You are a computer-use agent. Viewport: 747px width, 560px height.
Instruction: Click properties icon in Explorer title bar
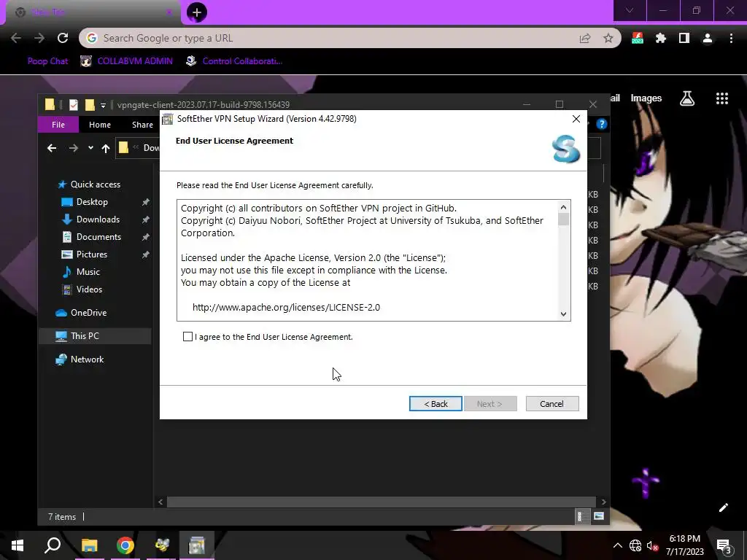pyautogui.click(x=74, y=105)
